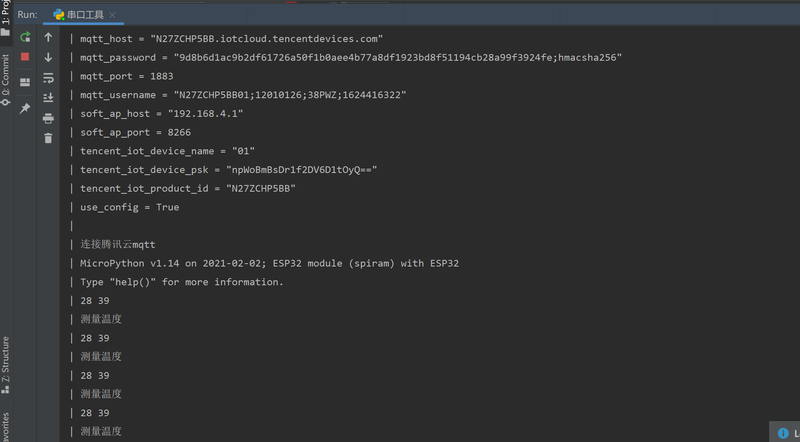Click the mqtt_password console line
Screen dimensions: 800x442
[351, 58]
